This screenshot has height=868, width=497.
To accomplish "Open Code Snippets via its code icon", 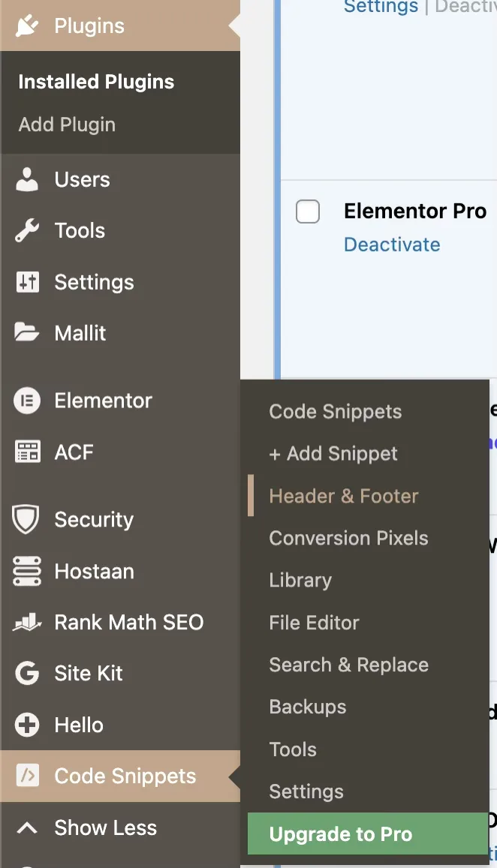I will [x=27, y=776].
